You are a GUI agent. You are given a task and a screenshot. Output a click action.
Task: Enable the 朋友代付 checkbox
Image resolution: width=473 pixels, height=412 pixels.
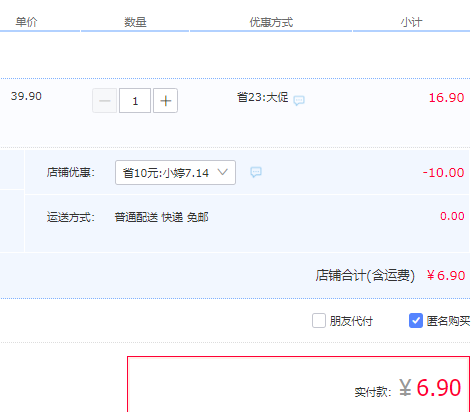319,321
